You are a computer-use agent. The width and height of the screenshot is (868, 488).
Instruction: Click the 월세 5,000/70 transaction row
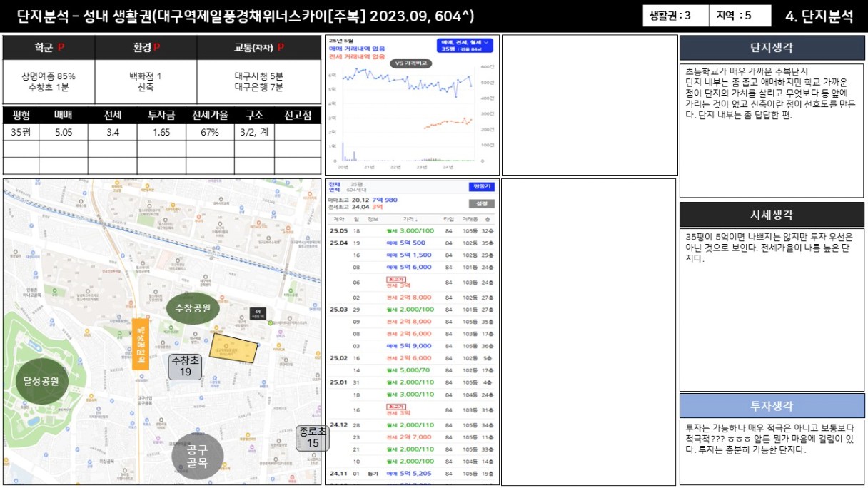point(410,370)
